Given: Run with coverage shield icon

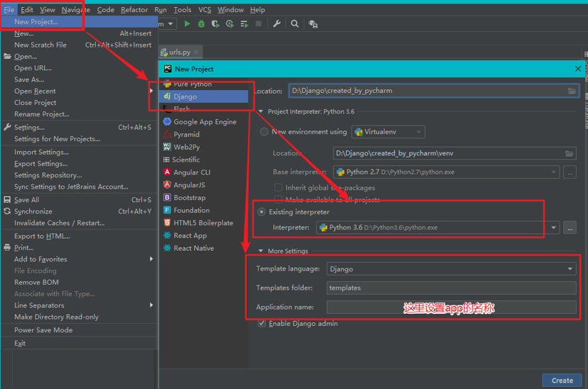Looking at the screenshot, I should (x=215, y=24).
